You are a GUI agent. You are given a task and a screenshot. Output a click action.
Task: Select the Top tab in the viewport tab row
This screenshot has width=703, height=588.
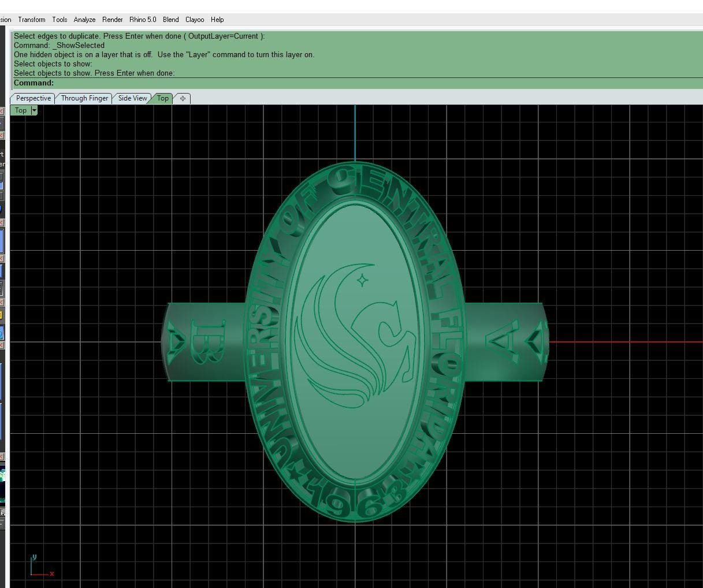(x=162, y=98)
